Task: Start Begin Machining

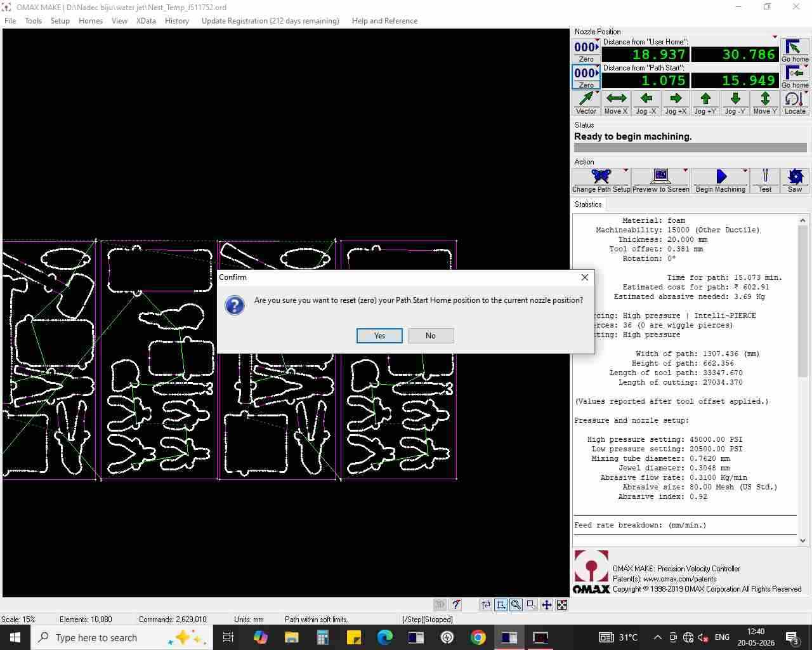Action: coord(720,180)
